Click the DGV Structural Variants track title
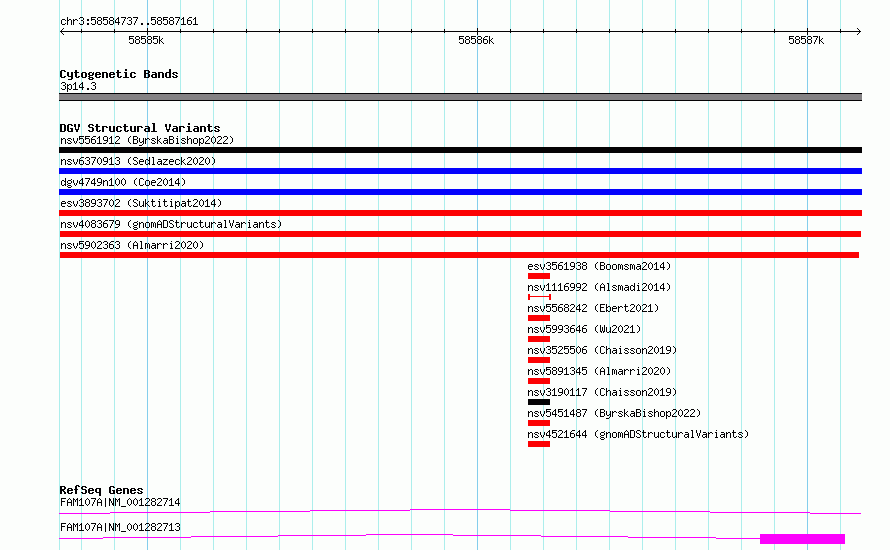This screenshot has height=550, width=890. pyautogui.click(x=140, y=128)
